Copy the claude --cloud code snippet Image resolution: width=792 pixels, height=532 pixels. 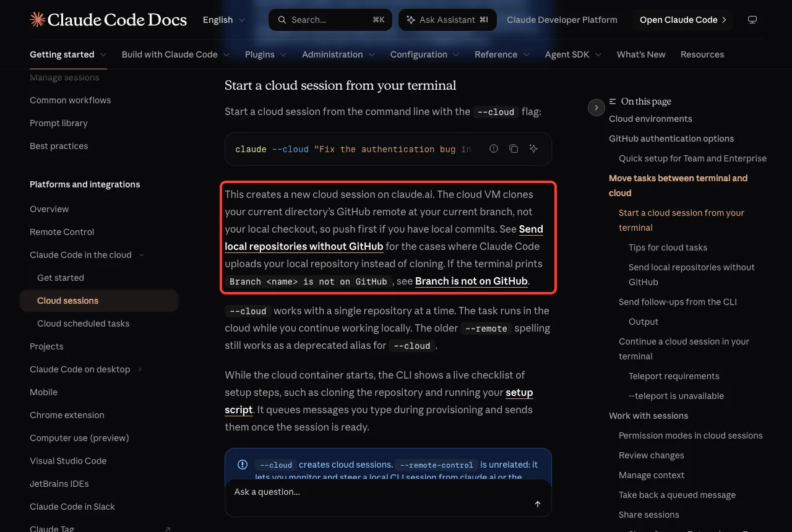pos(514,148)
